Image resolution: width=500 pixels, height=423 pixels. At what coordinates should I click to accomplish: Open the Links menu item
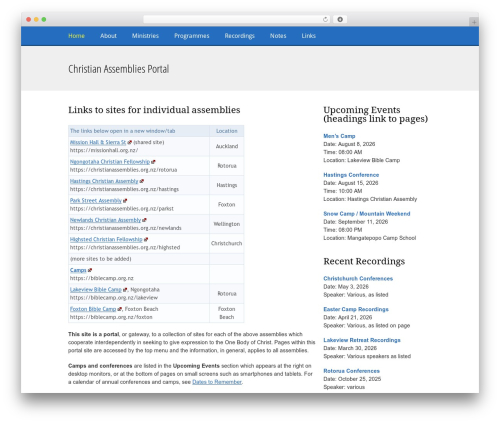(308, 36)
